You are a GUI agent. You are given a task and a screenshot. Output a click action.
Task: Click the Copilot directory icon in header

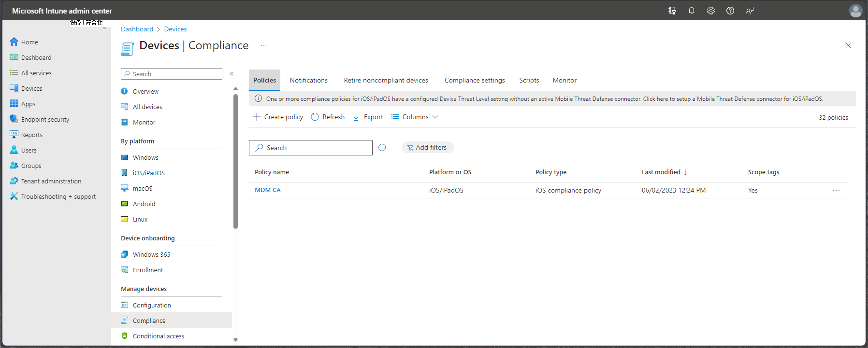click(672, 11)
